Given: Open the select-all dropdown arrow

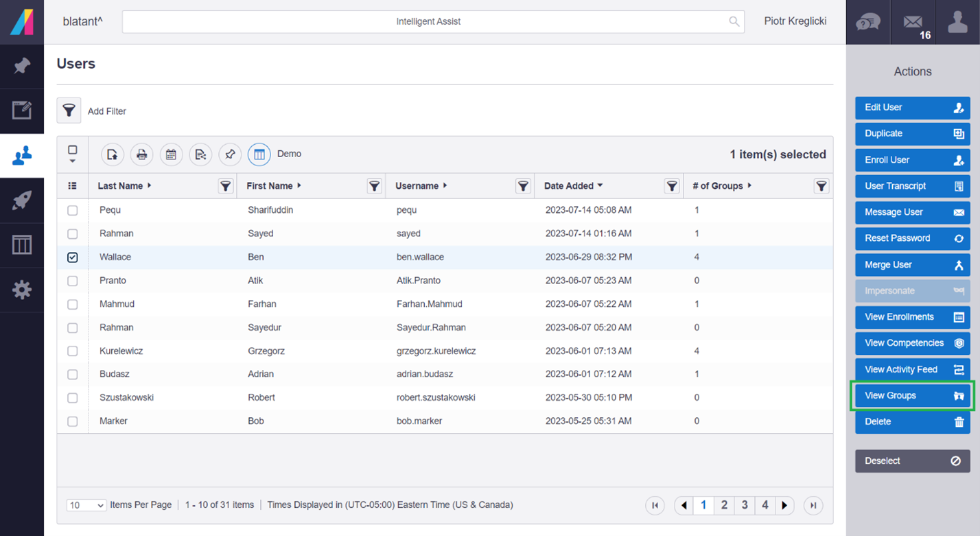Looking at the screenshot, I should [73, 162].
